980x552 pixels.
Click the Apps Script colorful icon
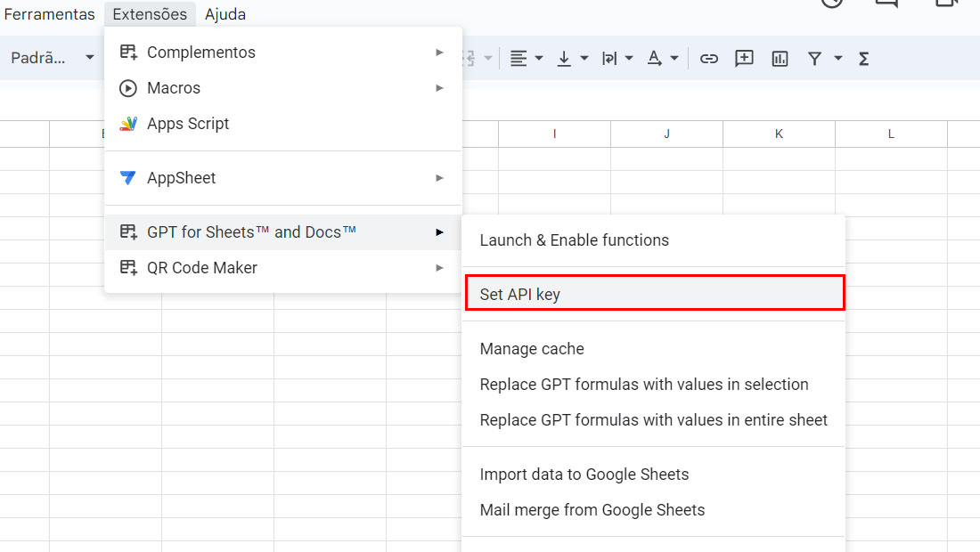tap(128, 124)
